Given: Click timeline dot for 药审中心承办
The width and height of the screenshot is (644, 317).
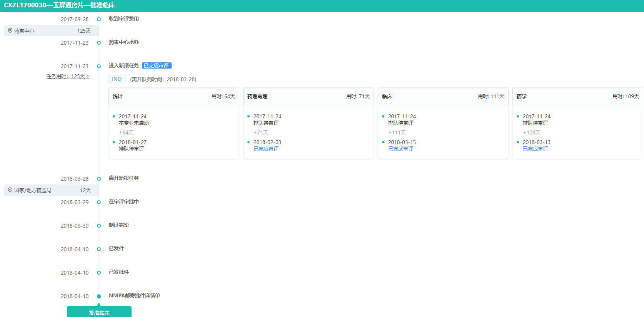Looking at the screenshot, I should [99, 43].
